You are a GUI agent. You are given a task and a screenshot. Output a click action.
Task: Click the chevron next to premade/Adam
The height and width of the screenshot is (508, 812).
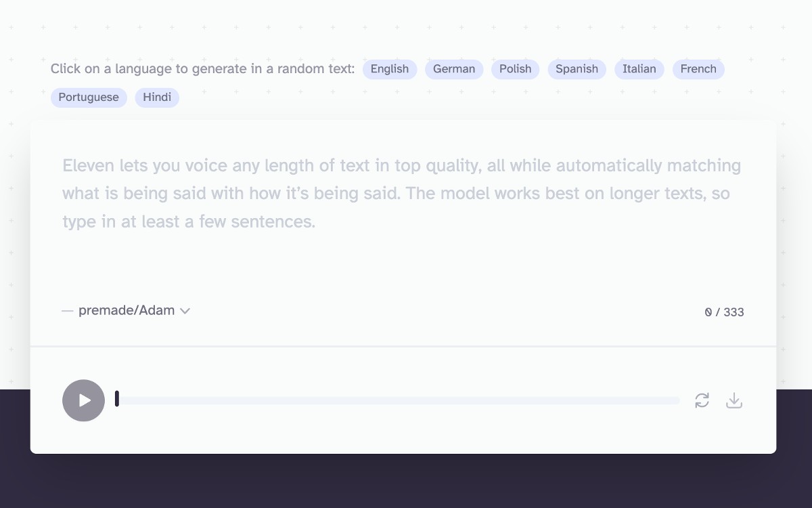[x=185, y=311]
